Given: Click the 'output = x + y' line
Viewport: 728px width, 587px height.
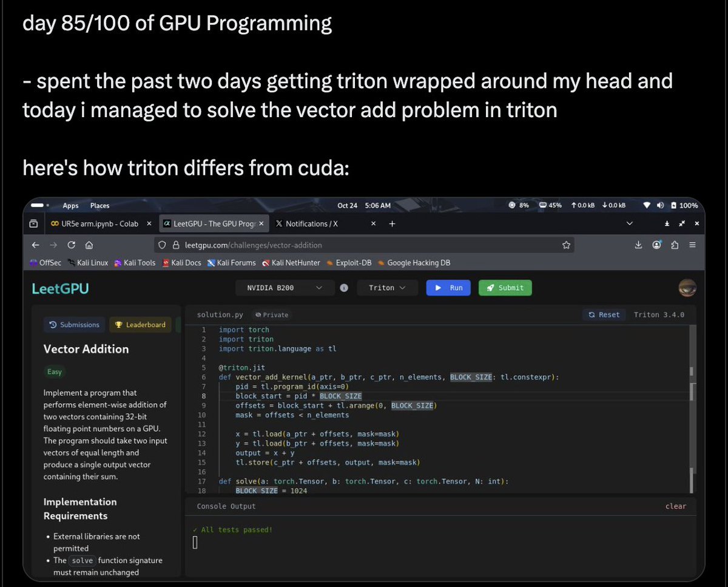Looking at the screenshot, I should pyautogui.click(x=265, y=453).
